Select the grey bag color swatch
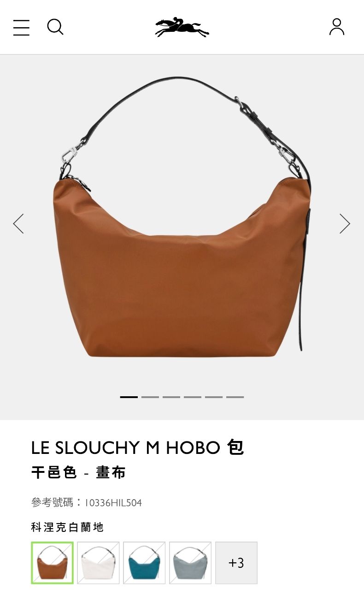The image size is (364, 590). [x=190, y=563]
